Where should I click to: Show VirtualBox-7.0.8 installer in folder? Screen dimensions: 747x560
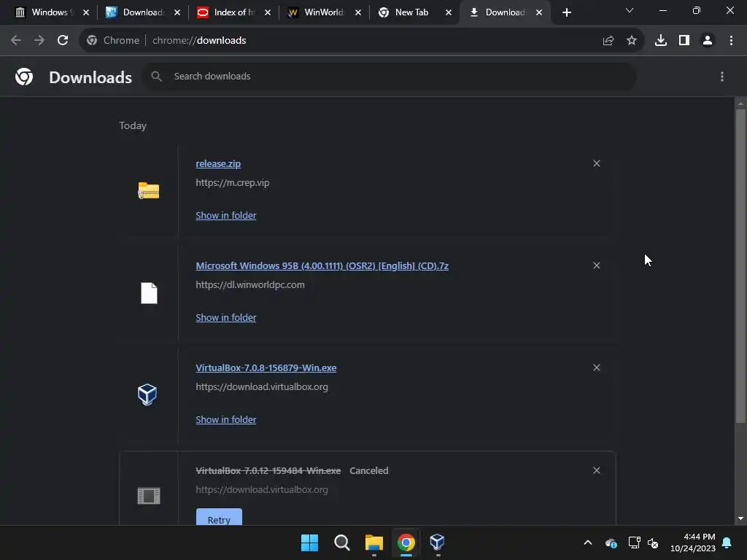pos(226,419)
